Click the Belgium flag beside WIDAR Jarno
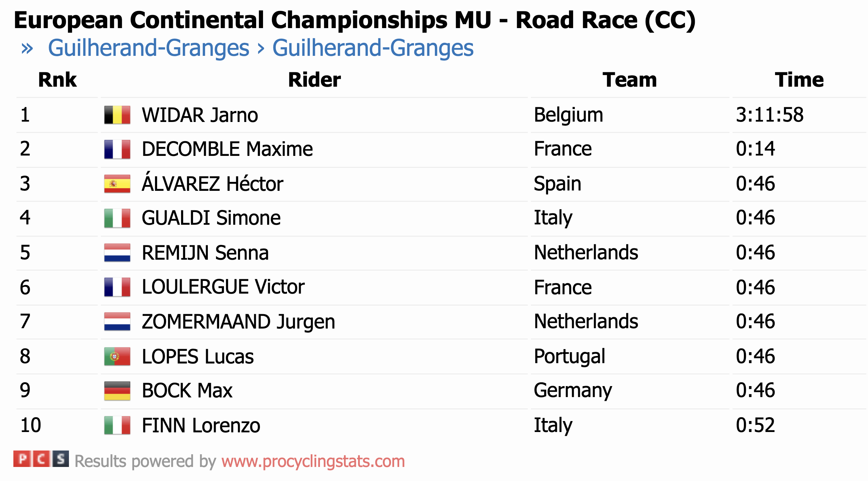The image size is (868, 481). (117, 115)
